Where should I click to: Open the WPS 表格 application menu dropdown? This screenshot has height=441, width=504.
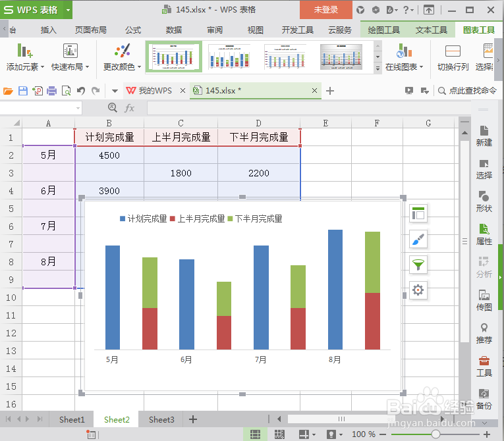[x=68, y=10]
